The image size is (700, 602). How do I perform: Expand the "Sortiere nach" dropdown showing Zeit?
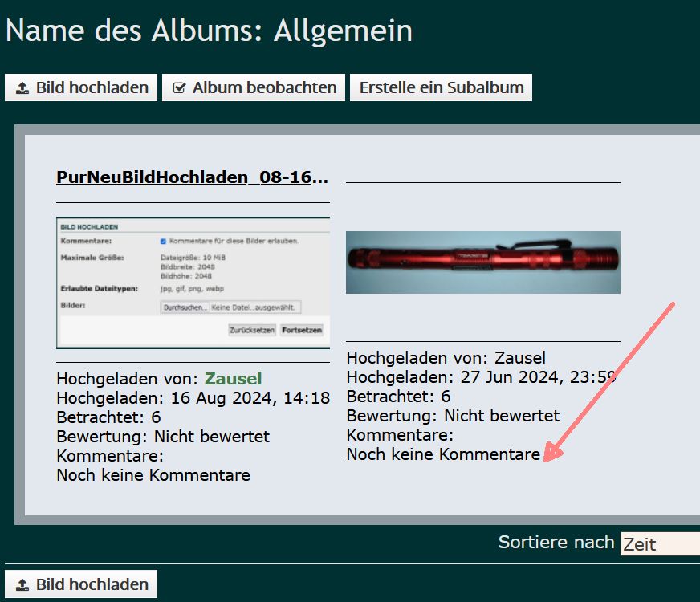click(659, 544)
